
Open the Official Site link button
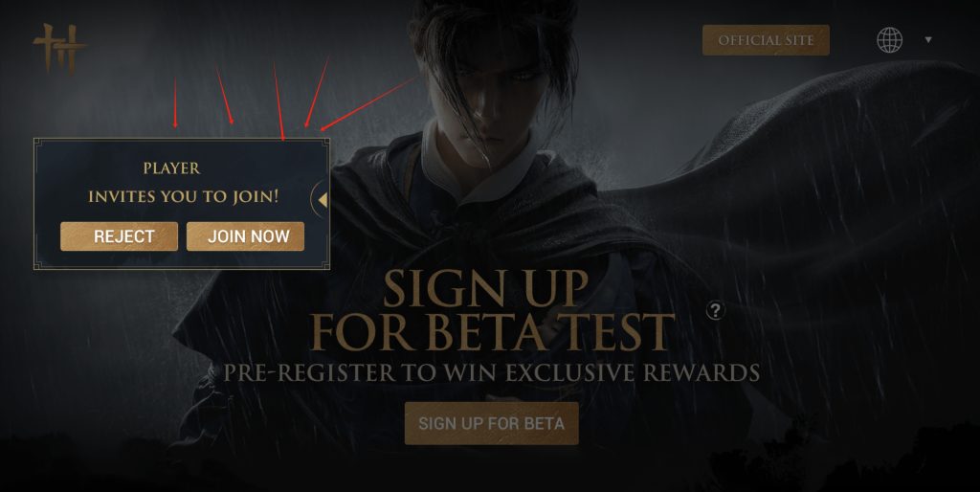pos(766,40)
